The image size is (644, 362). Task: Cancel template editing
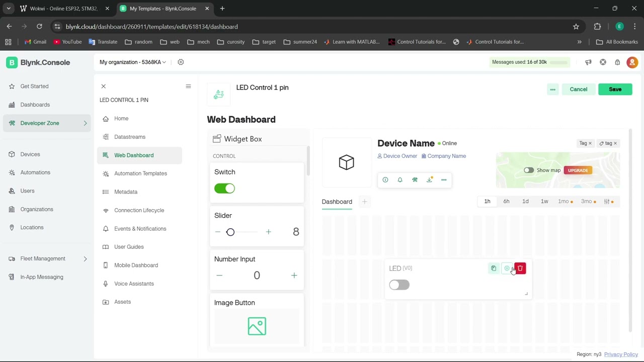click(x=578, y=89)
